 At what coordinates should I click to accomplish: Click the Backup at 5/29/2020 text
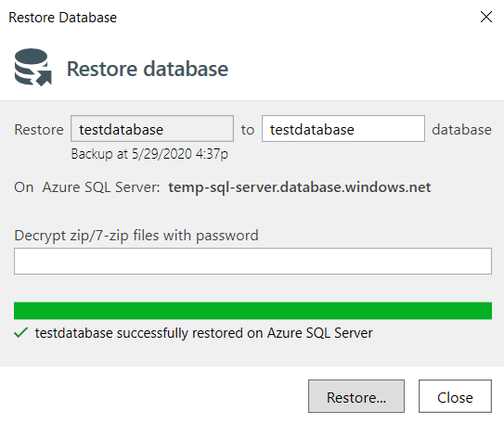[x=149, y=154]
